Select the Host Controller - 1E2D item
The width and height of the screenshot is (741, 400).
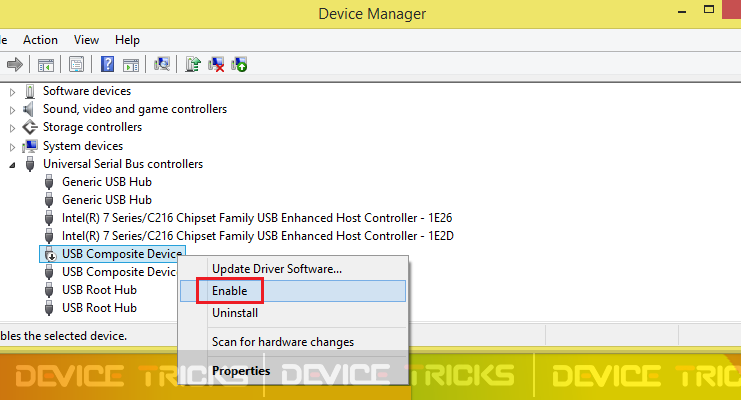coord(258,236)
